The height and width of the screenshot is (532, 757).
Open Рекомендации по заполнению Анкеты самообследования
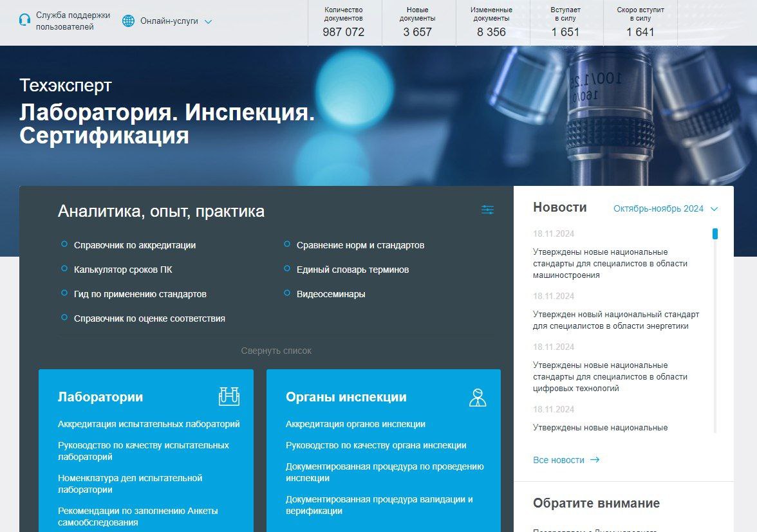(x=138, y=517)
